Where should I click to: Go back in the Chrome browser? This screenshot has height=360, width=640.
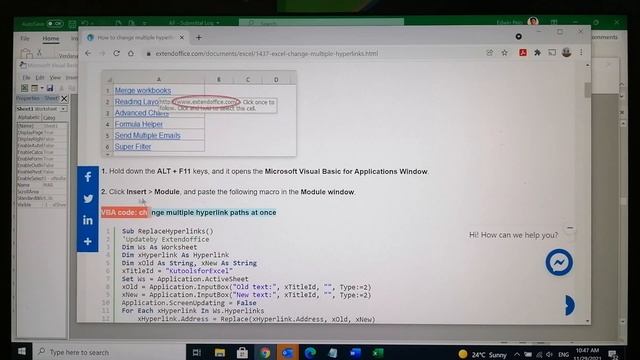pyautogui.click(x=88, y=53)
